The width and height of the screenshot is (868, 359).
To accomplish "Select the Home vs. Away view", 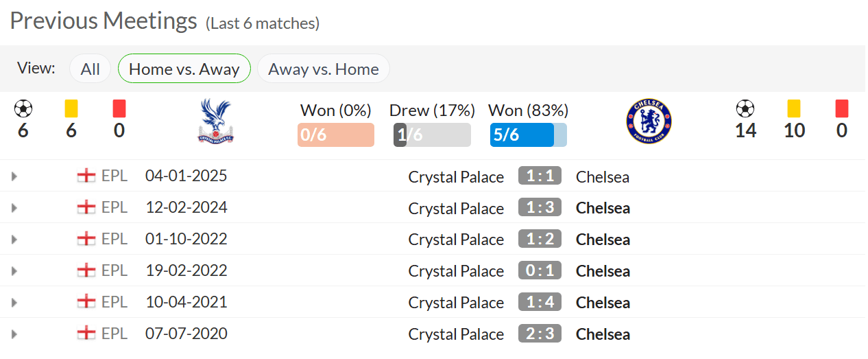I will 184,69.
